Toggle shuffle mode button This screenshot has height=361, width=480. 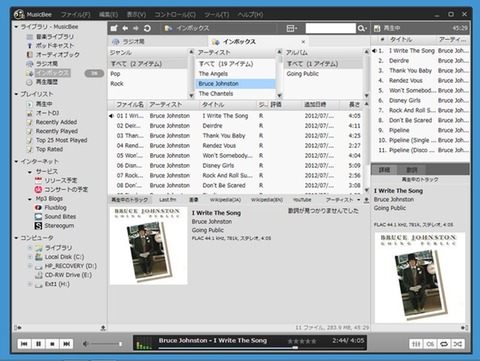pyautogui.click(x=458, y=344)
